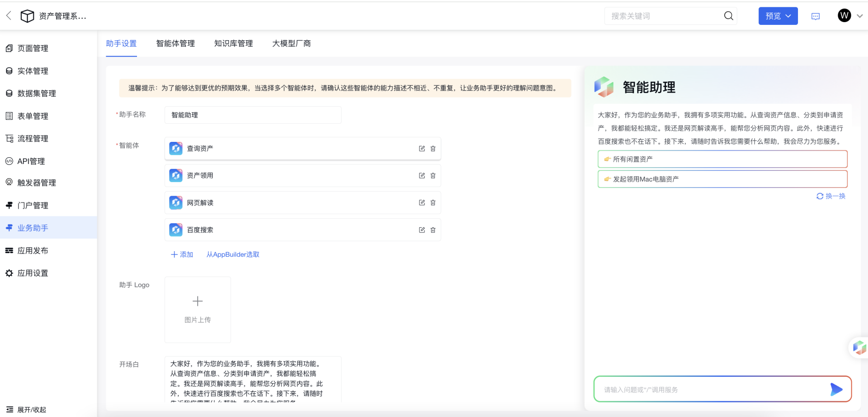Click the floating assistant logo at right edge
868x417 pixels.
(859, 347)
